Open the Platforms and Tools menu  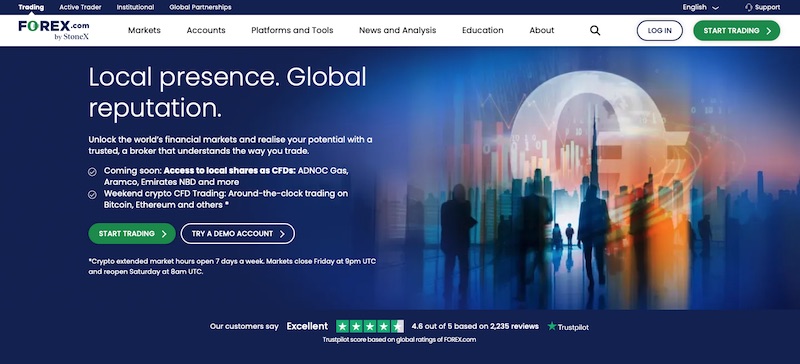coord(292,31)
